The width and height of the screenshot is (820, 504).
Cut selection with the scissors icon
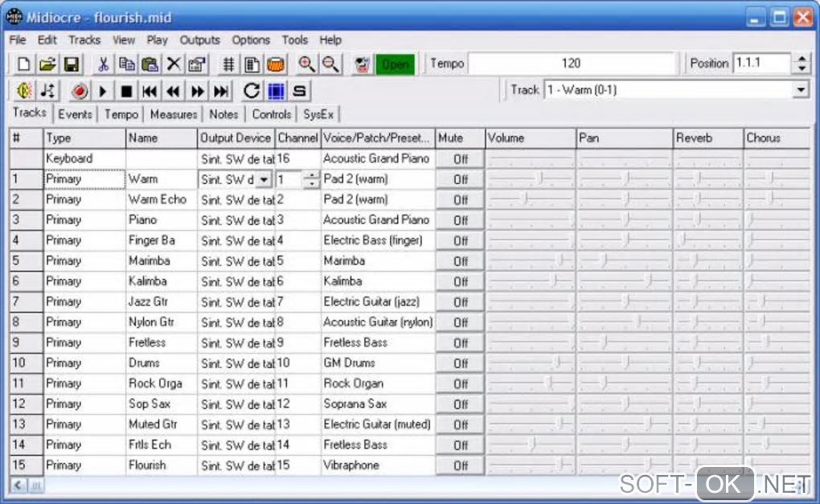click(x=103, y=64)
